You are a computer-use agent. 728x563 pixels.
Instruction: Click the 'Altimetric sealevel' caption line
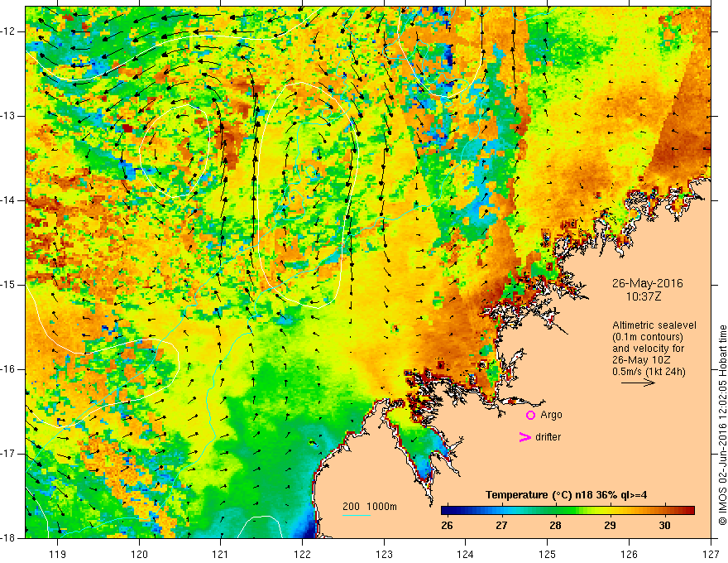[x=654, y=325]
